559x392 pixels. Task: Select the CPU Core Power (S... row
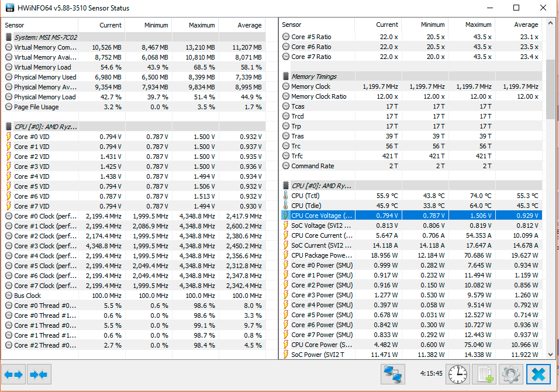pos(412,345)
